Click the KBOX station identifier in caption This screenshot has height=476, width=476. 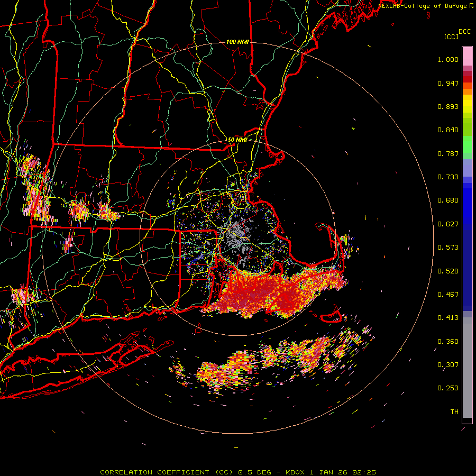point(295,472)
